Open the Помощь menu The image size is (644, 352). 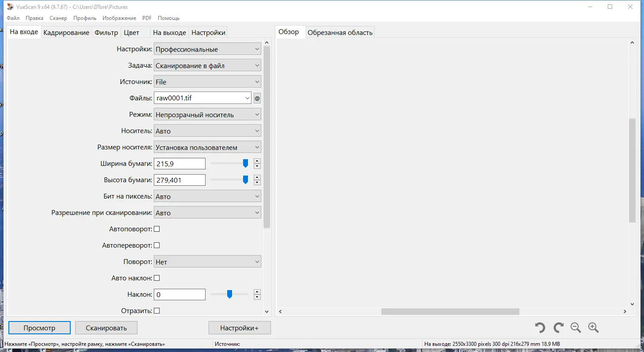(168, 18)
